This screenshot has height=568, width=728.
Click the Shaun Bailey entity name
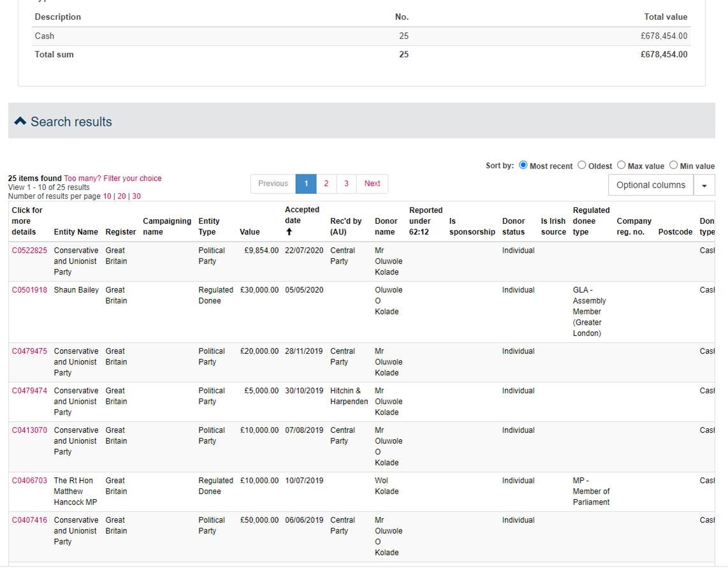click(x=76, y=290)
